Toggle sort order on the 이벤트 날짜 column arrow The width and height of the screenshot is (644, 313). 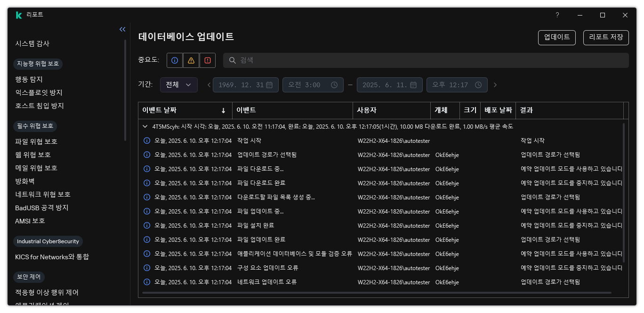[223, 110]
